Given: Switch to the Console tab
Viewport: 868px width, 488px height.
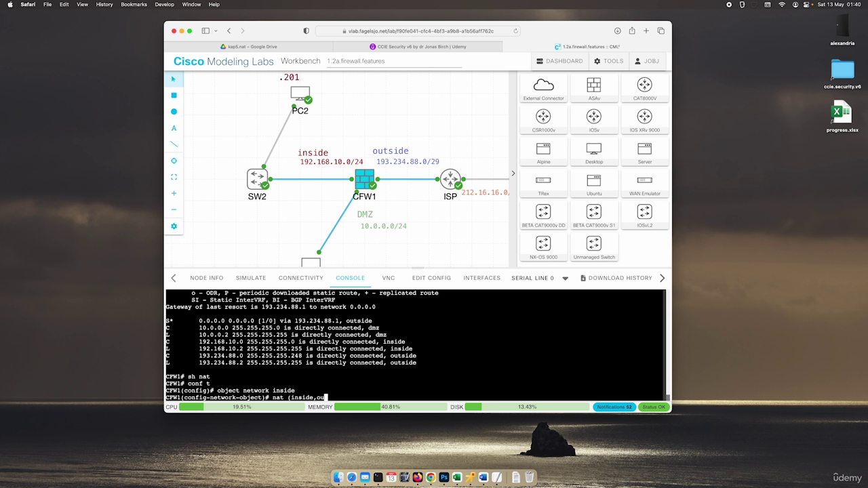Looking at the screenshot, I should click(x=350, y=278).
